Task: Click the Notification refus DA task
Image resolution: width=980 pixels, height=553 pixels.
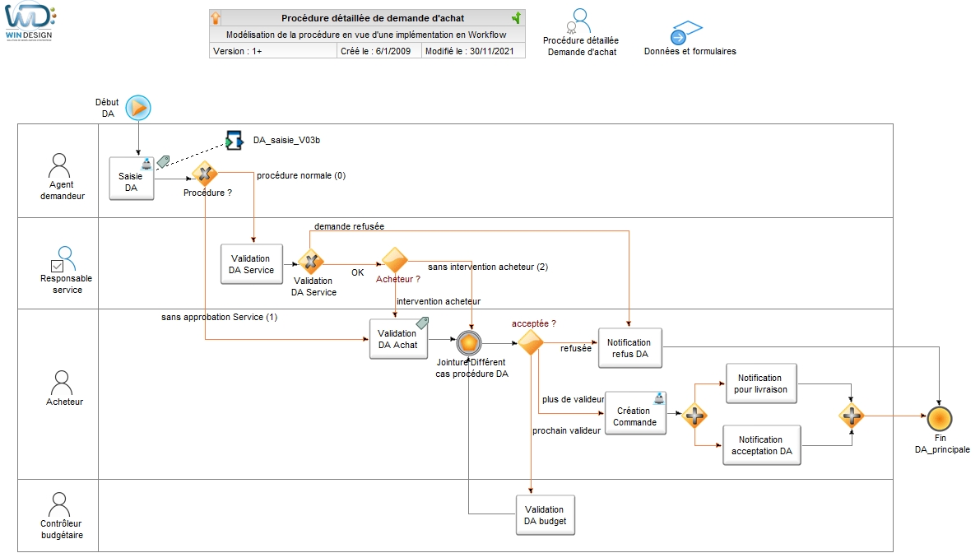Action: tap(629, 348)
